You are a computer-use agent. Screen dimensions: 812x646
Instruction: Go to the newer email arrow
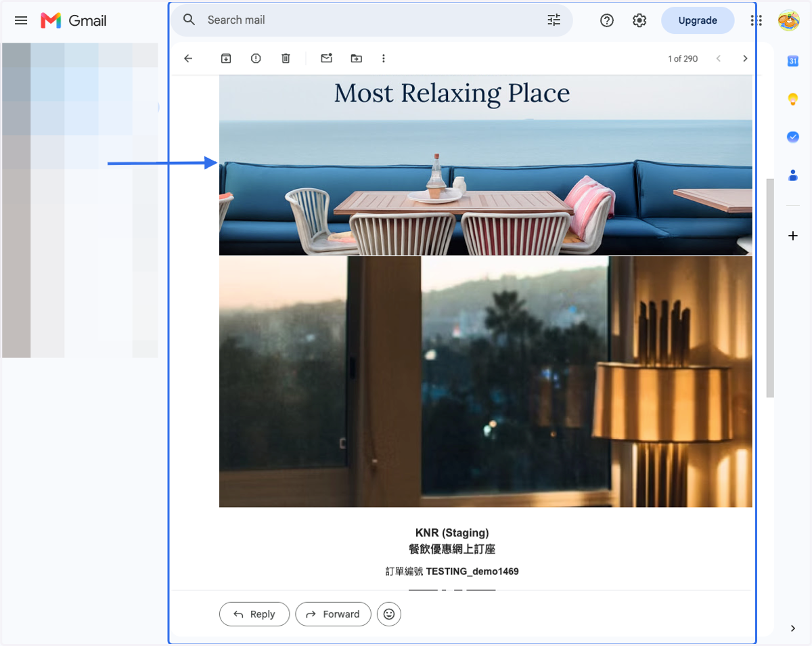pos(719,58)
